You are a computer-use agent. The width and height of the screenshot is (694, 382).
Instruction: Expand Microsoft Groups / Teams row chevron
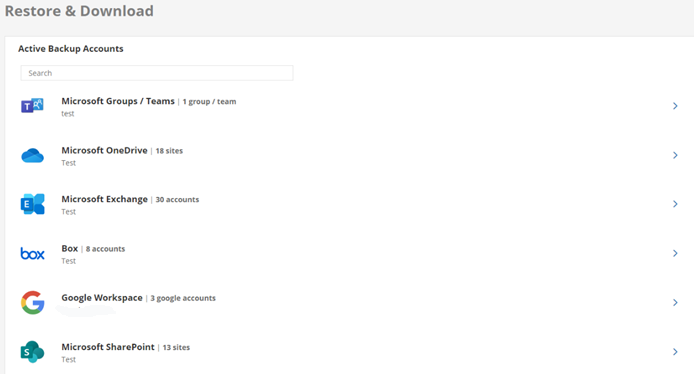(x=675, y=106)
